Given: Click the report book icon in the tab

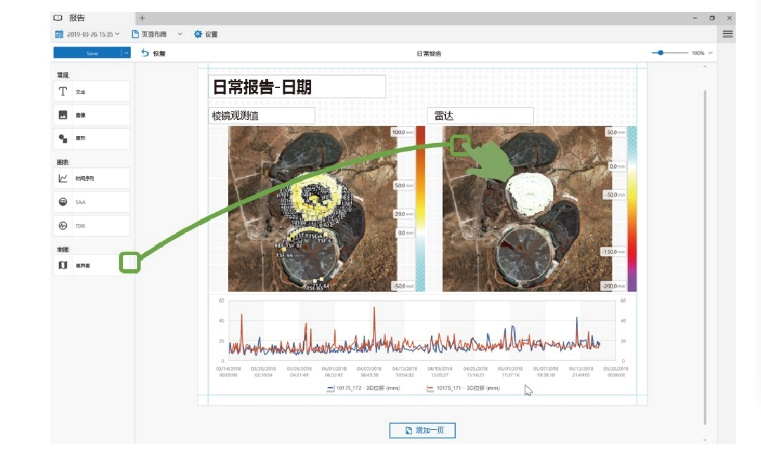Looking at the screenshot, I should click(x=58, y=18).
